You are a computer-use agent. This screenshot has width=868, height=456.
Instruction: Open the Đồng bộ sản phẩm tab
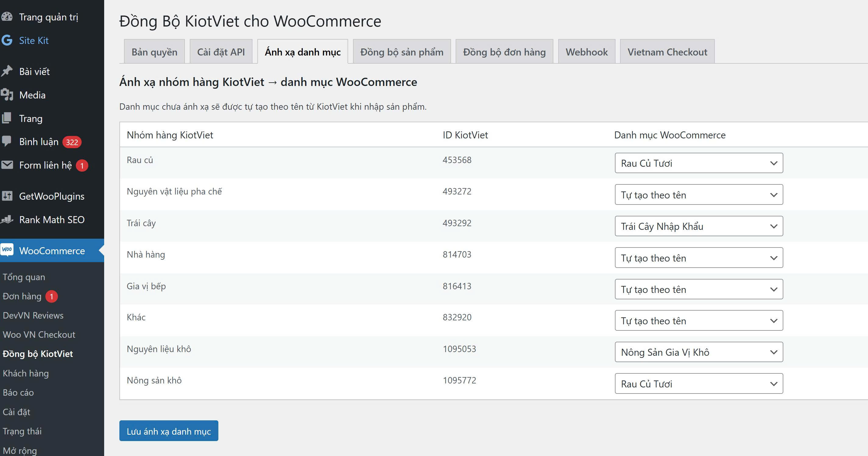tap(402, 52)
